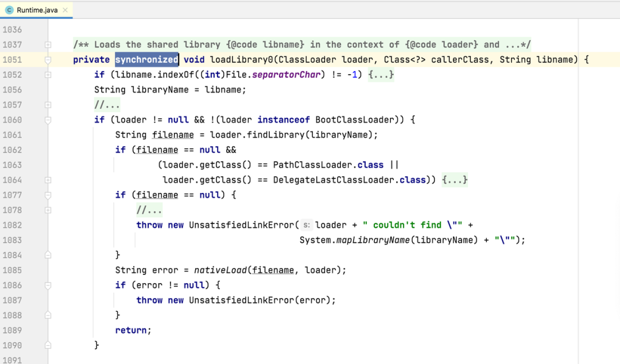Click the folded {...} placeholder on line 1064

click(455, 180)
